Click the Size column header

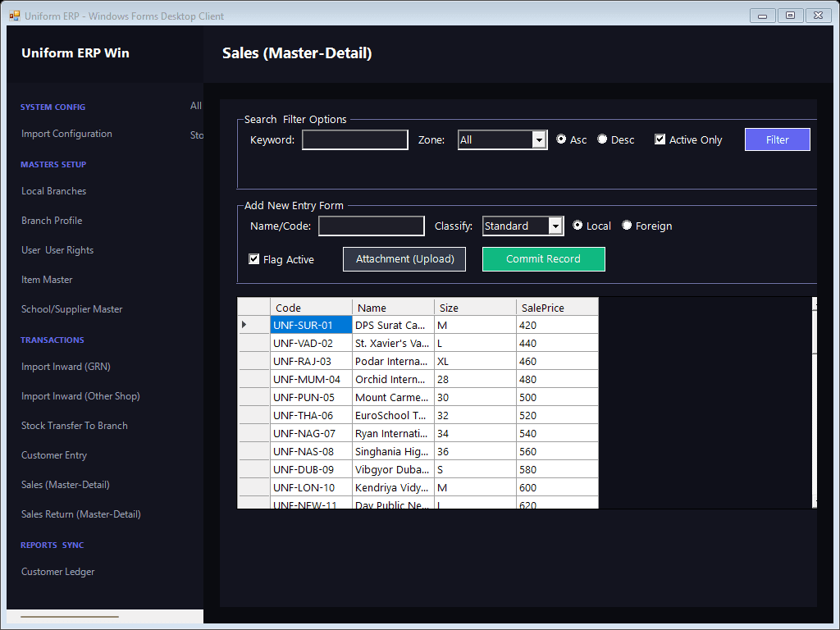coord(475,308)
